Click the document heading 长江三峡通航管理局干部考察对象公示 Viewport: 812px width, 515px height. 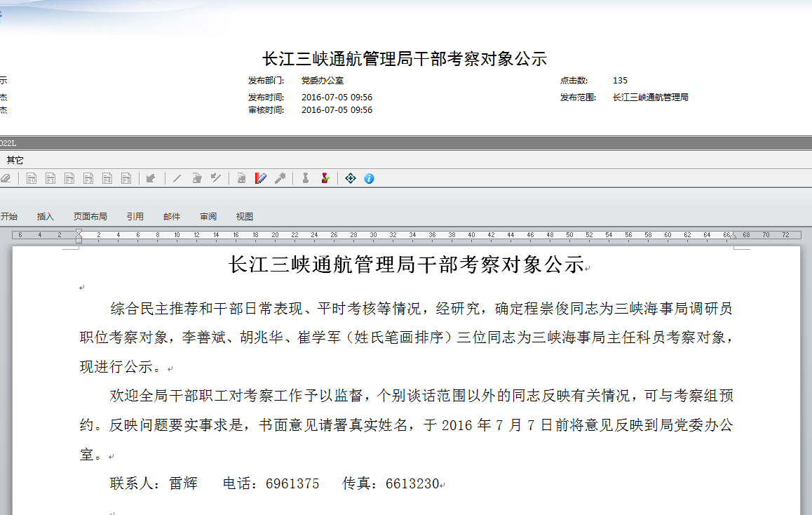pos(407,265)
